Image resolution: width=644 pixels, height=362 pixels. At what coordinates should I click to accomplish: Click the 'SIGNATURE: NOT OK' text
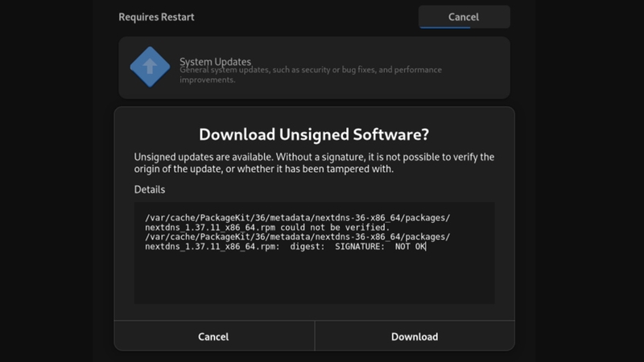pyautogui.click(x=380, y=247)
